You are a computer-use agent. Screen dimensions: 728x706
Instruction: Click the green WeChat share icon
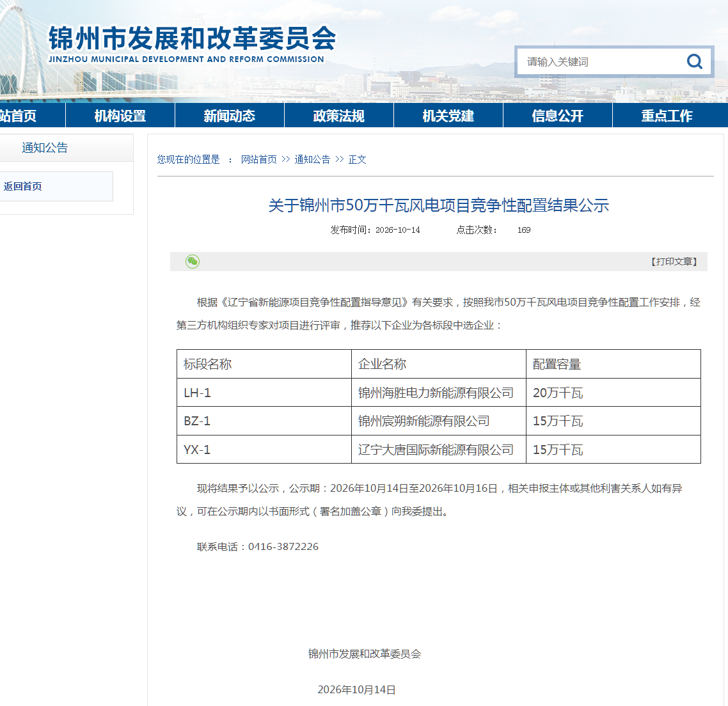[x=192, y=262]
